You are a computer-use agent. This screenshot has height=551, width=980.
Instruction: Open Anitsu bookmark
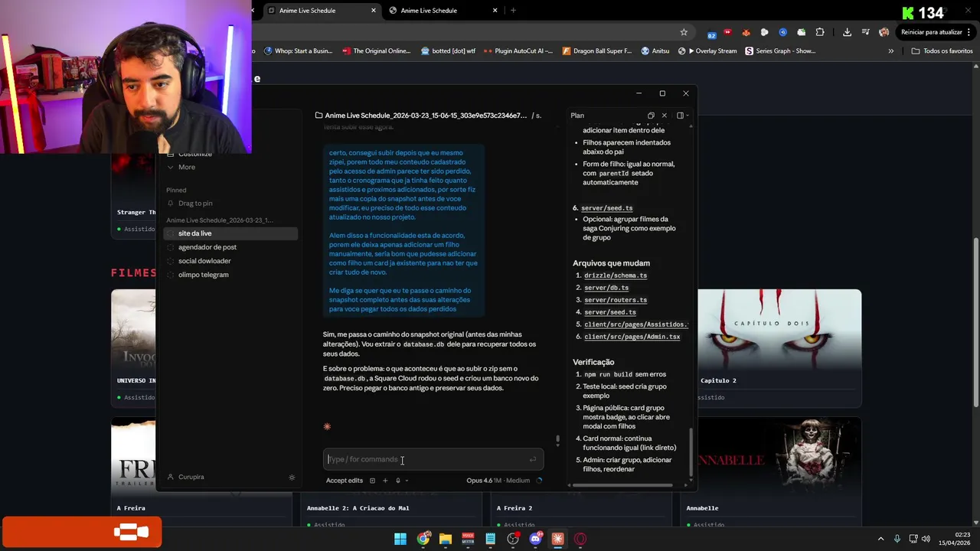tap(655, 51)
